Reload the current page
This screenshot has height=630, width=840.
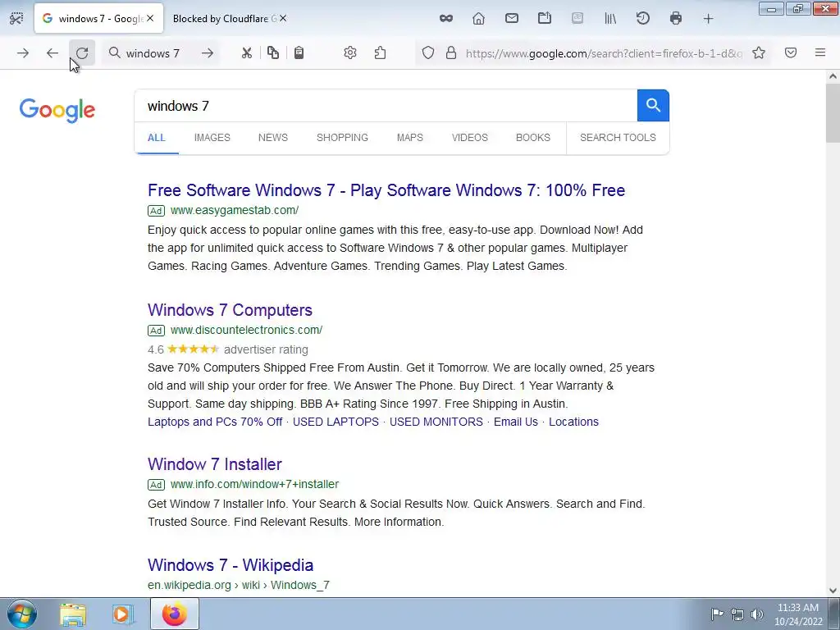[x=82, y=53]
